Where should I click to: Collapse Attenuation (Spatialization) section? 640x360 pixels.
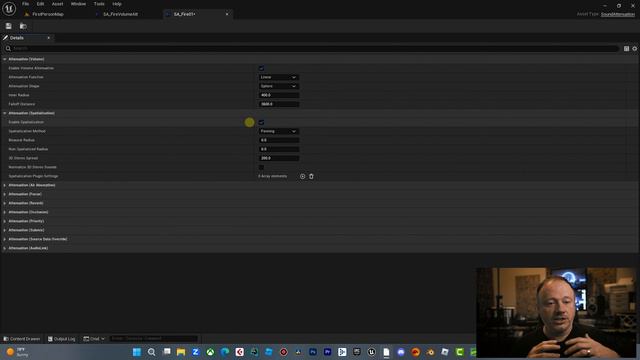[x=5, y=113]
